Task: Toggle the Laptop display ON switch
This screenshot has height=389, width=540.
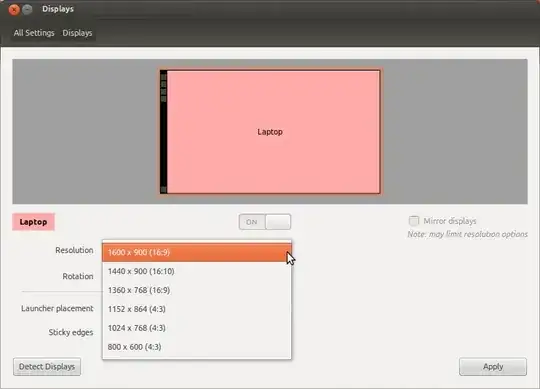Action: point(265,222)
